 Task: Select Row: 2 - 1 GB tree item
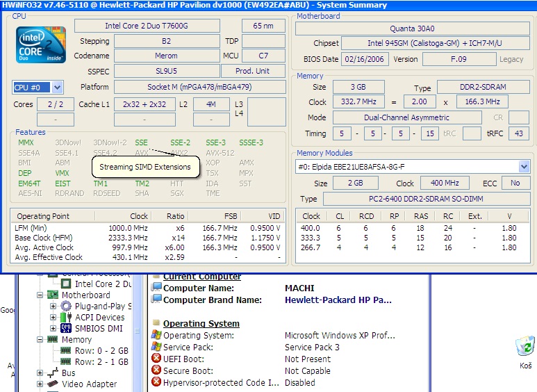pyautogui.click(x=101, y=362)
